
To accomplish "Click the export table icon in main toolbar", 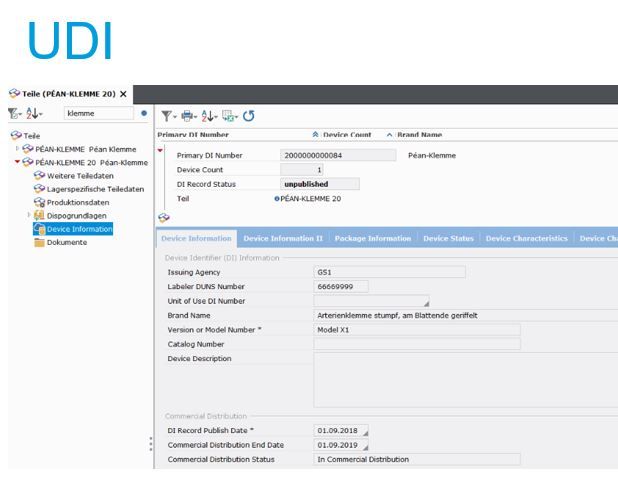I will [228, 116].
